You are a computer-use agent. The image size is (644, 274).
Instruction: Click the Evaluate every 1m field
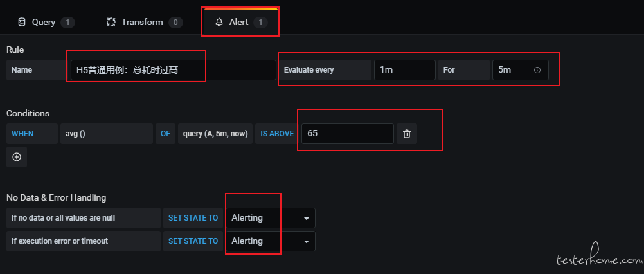coord(404,70)
